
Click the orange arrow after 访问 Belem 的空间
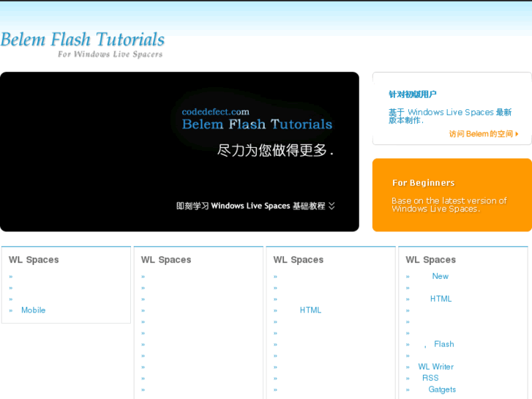(x=517, y=134)
